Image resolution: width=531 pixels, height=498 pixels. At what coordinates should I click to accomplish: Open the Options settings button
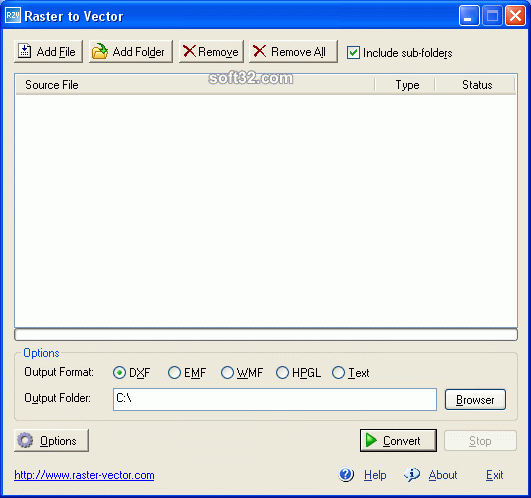[51, 440]
